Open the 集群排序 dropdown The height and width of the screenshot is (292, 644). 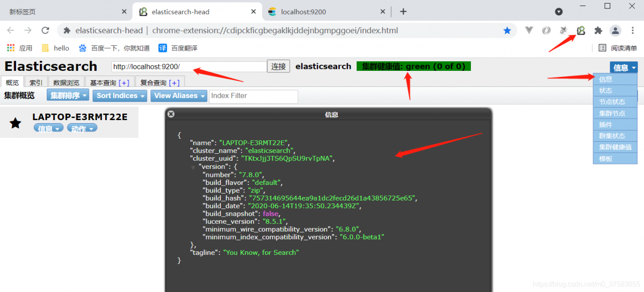point(68,95)
